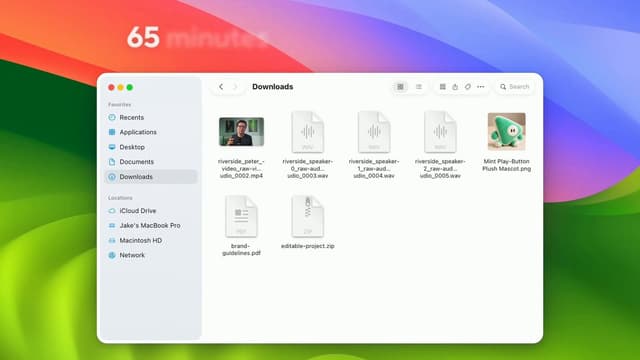Click the file name ending udio_0003.wav
The height and width of the screenshot is (360, 640).
307,169
